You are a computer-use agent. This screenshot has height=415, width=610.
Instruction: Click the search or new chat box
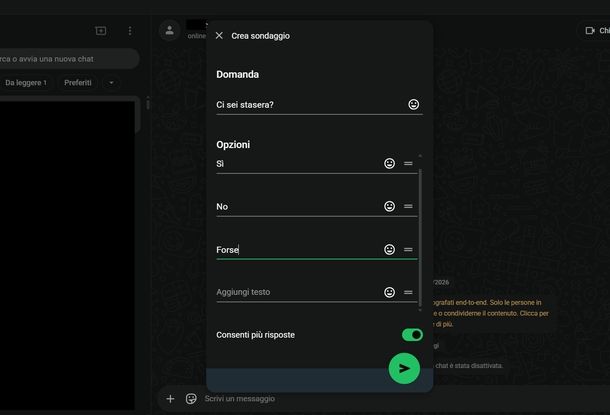click(68, 59)
